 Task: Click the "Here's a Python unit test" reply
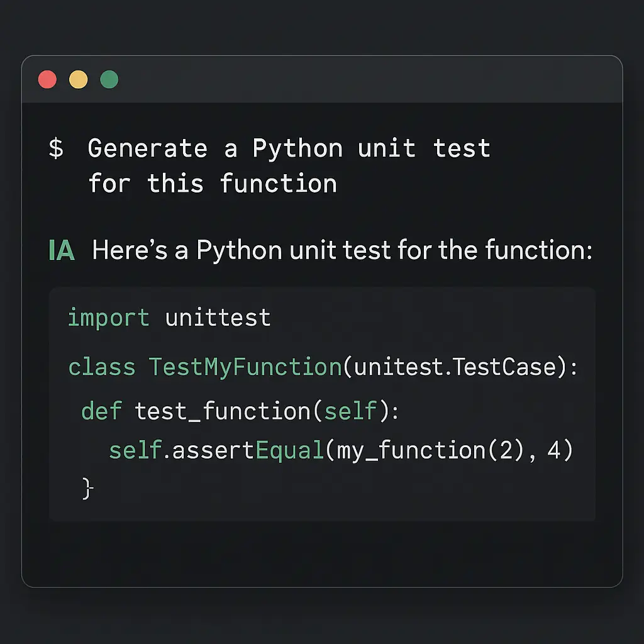click(x=342, y=251)
